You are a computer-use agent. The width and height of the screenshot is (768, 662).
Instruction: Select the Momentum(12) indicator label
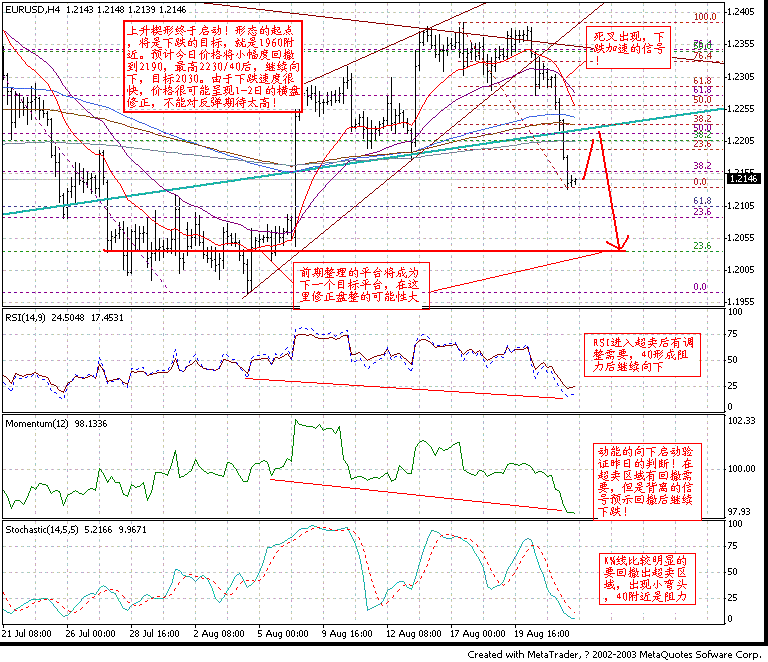(37, 424)
